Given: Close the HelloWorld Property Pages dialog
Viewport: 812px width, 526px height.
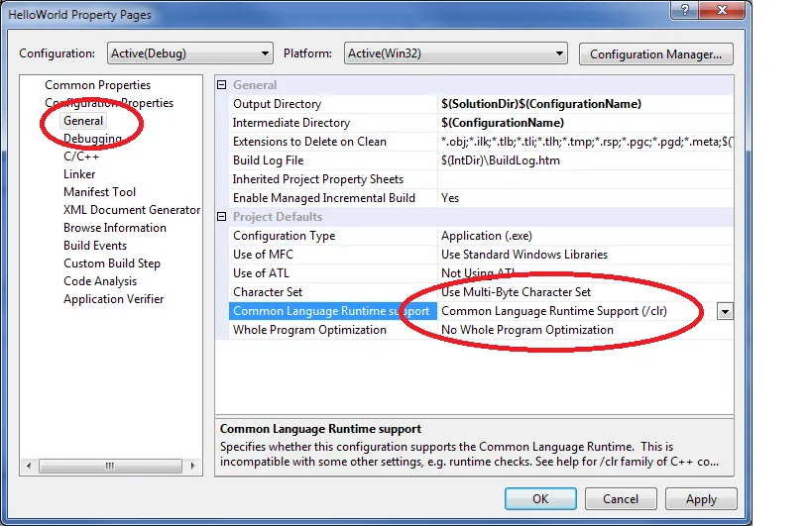Looking at the screenshot, I should click(723, 9).
